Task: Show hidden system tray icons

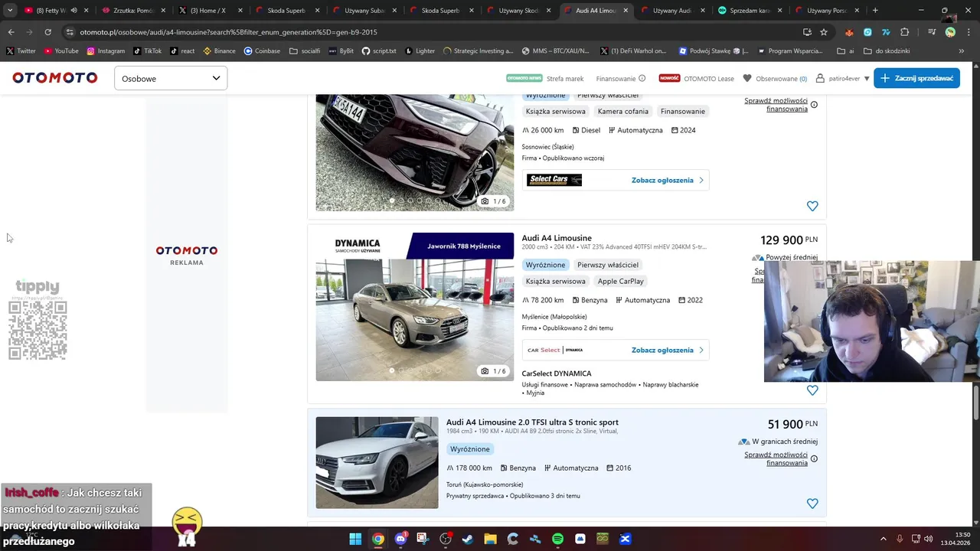Action: coord(884,539)
